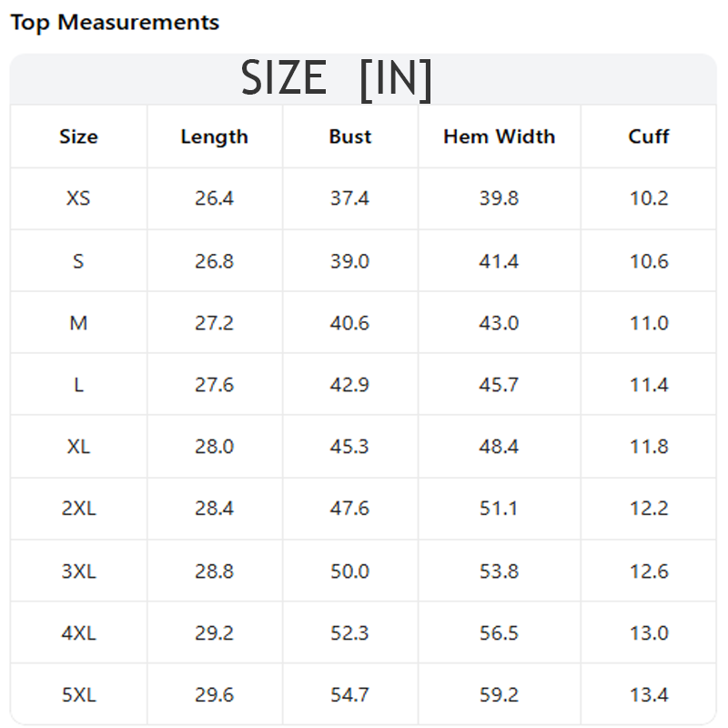
Task: Click the length value 28.0
Action: (x=214, y=446)
